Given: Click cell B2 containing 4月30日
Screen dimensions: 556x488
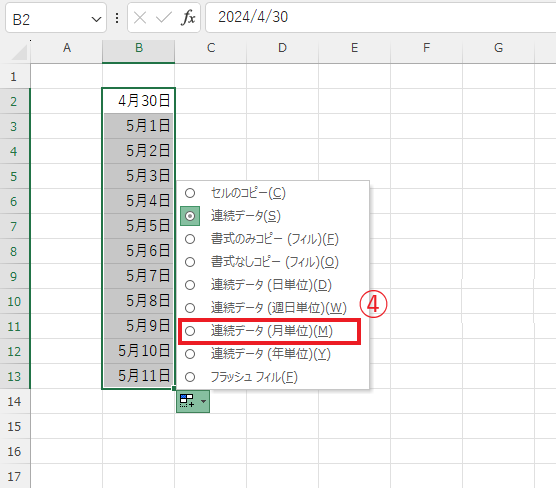Looking at the screenshot, I should [138, 101].
